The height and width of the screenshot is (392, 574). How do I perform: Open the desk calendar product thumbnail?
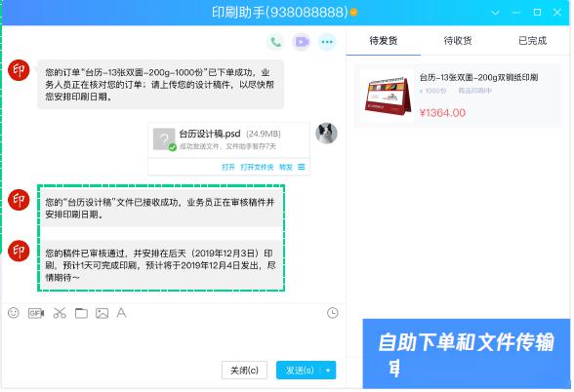[x=389, y=96]
